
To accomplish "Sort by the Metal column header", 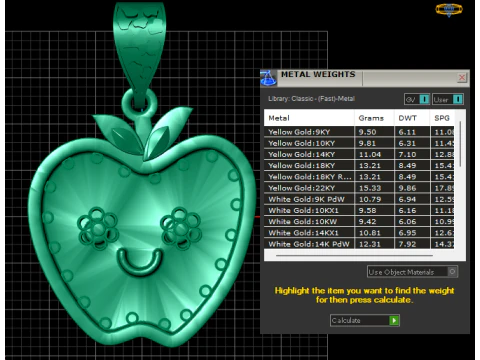I will (309, 118).
